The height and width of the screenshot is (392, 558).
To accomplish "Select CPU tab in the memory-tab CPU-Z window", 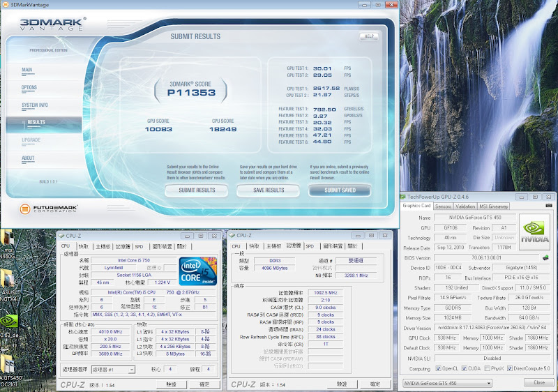I will (x=236, y=246).
